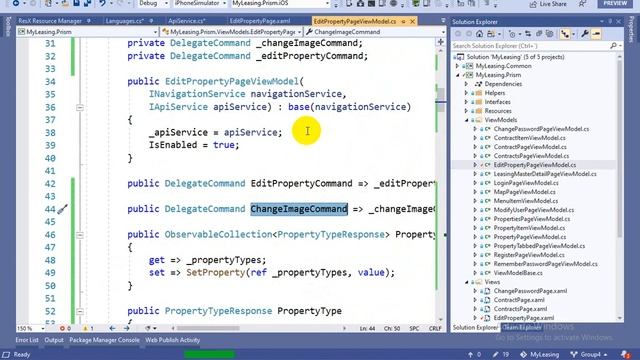Collapse MyLeasing.Prism project node
The height and width of the screenshot is (360, 640).
[458, 75]
